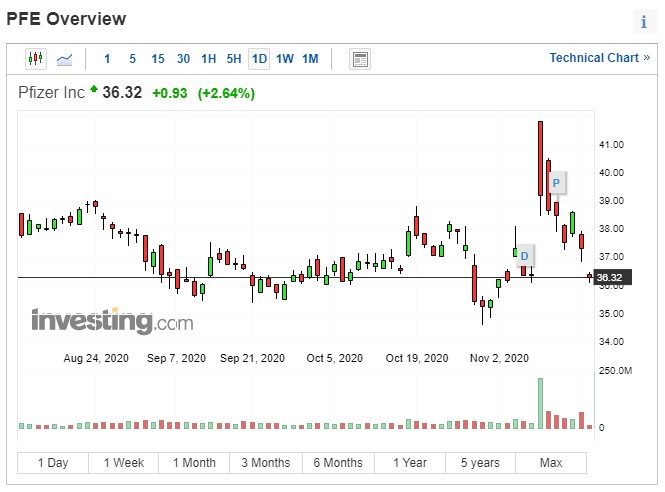Switch to area line chart view
The width and height of the screenshot is (665, 492).
coord(64,59)
